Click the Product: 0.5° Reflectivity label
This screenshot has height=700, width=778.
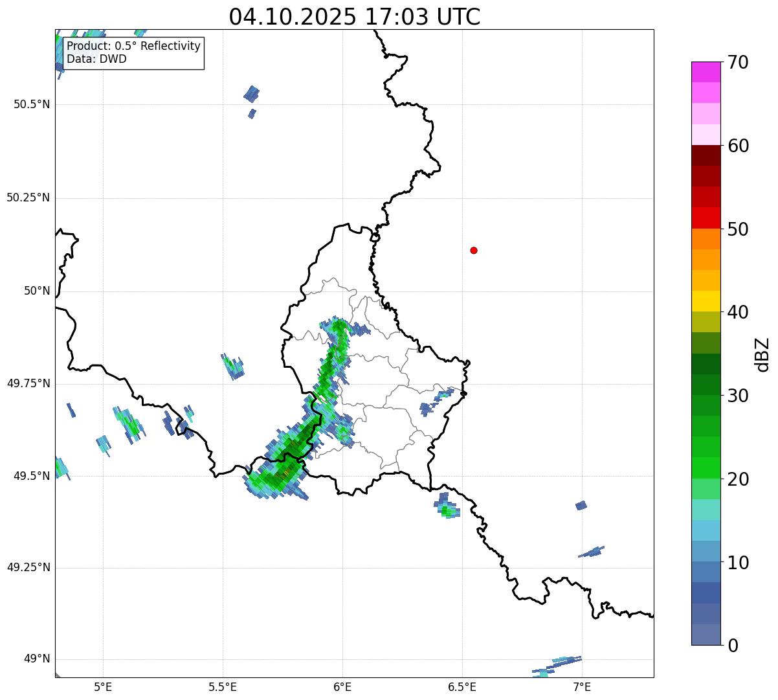(134, 47)
